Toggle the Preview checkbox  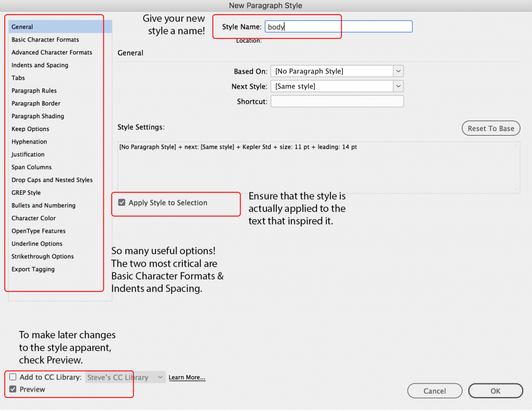(x=13, y=389)
